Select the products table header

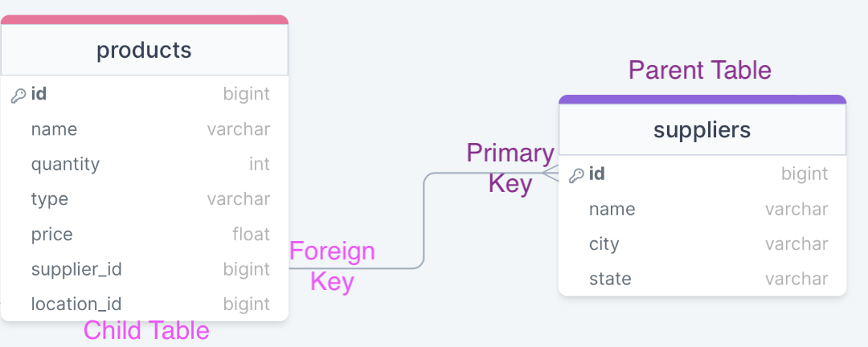[144, 50]
